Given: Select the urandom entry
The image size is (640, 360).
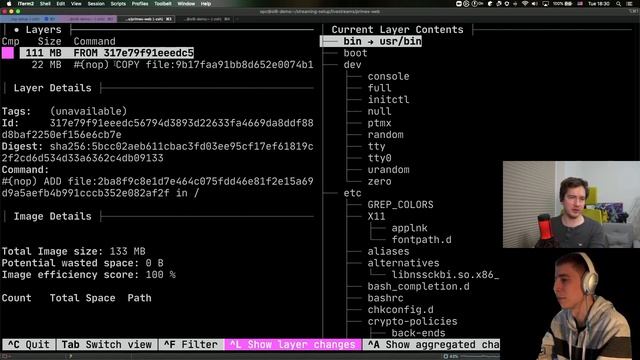Looking at the screenshot, I should coord(388,170).
